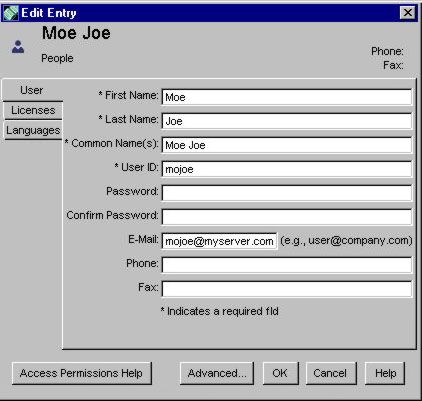Click the Fax input field

(x=287, y=289)
